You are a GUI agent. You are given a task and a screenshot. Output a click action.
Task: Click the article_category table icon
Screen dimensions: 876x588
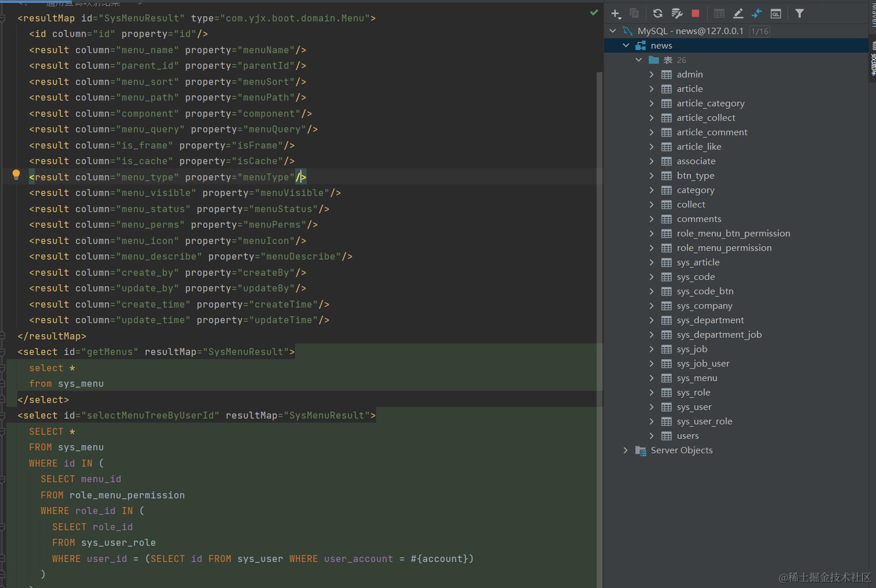click(667, 103)
